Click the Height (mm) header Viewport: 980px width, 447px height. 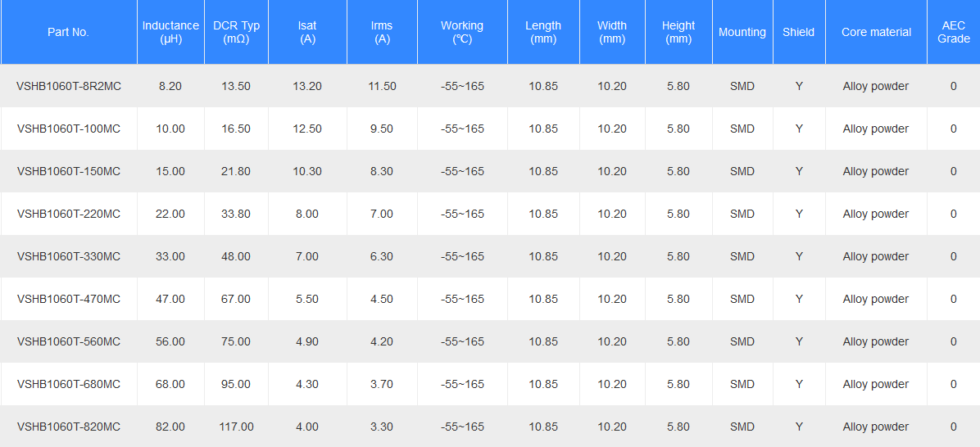678,32
